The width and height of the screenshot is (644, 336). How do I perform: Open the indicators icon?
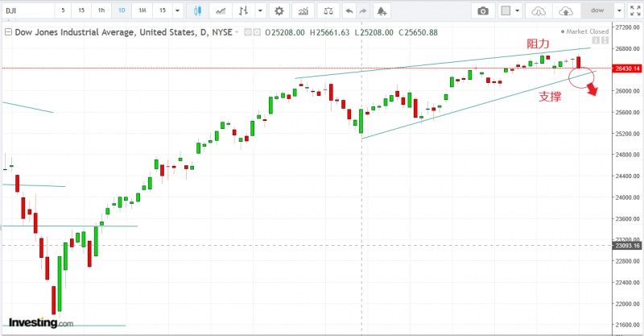click(303, 11)
